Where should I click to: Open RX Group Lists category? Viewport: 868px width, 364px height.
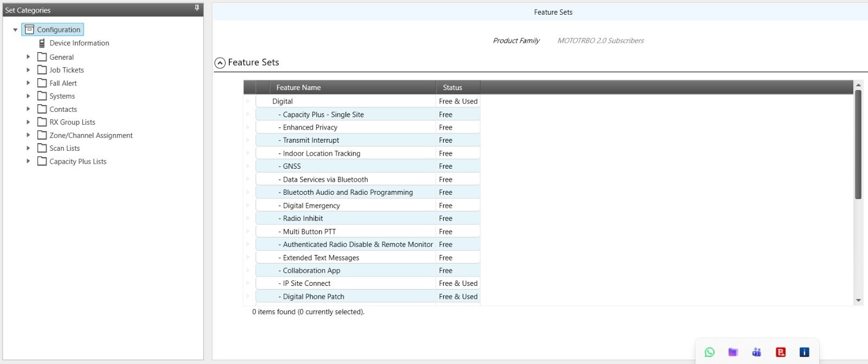(x=72, y=122)
